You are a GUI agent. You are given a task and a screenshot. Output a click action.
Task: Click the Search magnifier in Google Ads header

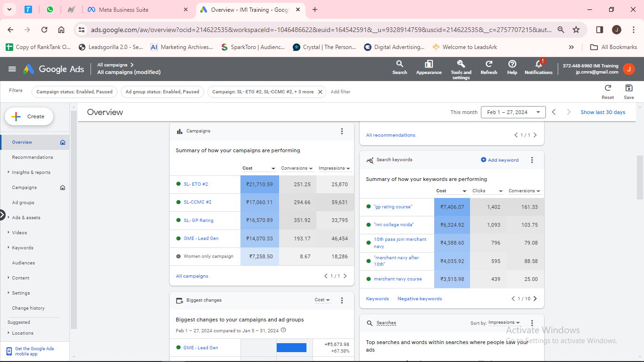tap(400, 67)
